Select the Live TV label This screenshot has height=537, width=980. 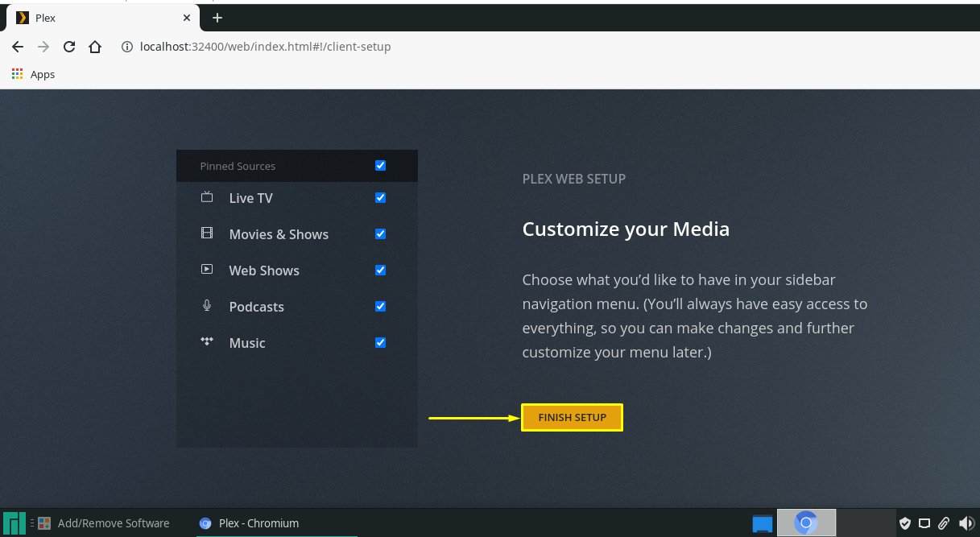[x=250, y=198]
